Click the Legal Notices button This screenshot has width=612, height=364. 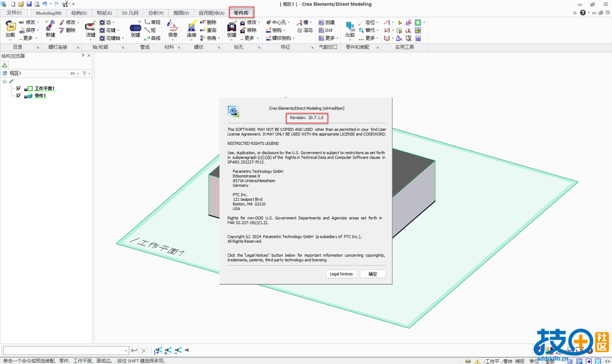point(341,274)
